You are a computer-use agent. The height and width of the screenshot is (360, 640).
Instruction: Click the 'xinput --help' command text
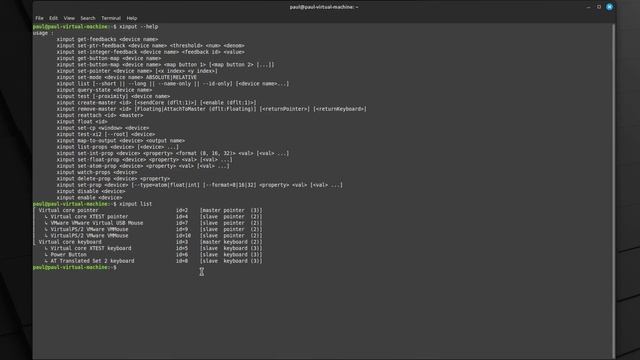[x=139, y=27]
